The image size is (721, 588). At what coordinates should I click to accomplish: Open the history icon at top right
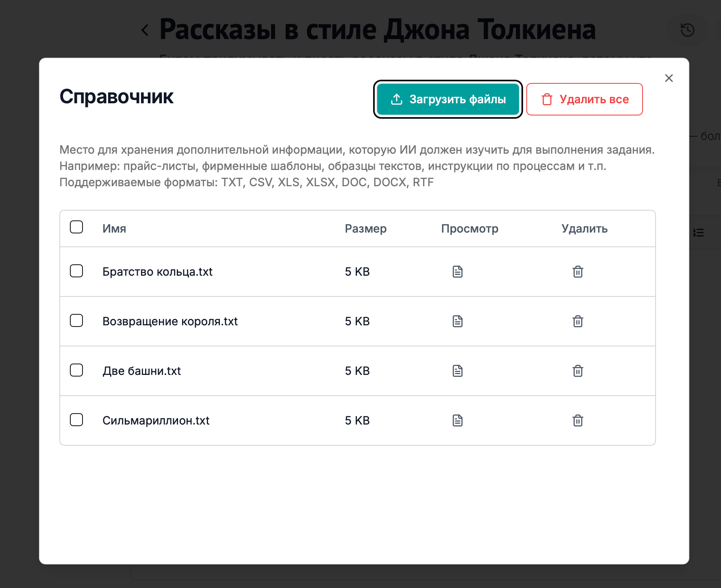pyautogui.click(x=687, y=30)
